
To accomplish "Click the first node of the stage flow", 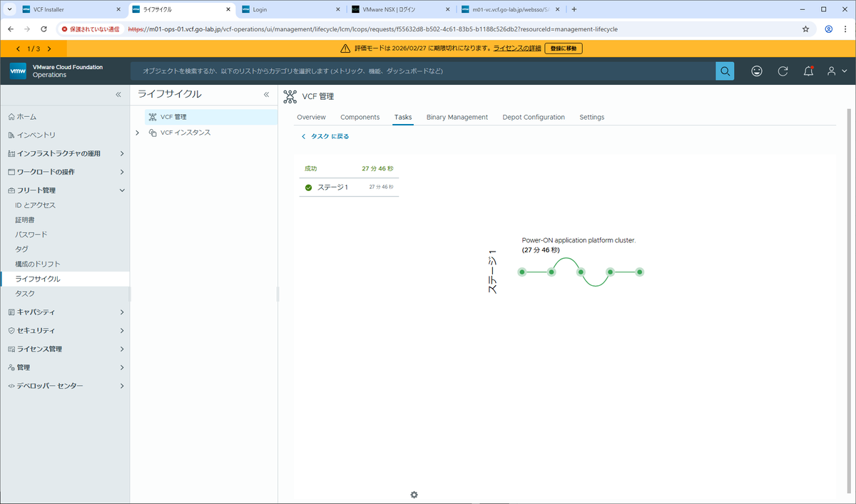I will pyautogui.click(x=522, y=272).
